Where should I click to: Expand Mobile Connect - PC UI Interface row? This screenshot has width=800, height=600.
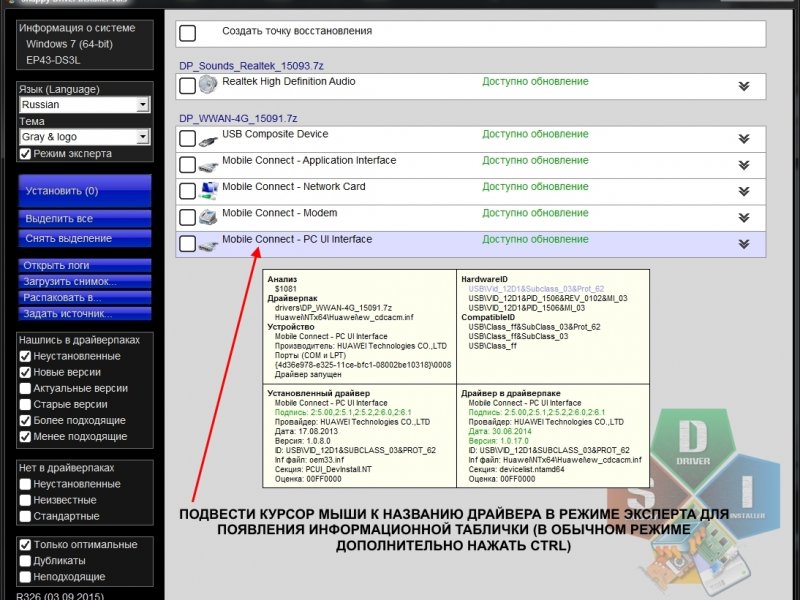click(x=744, y=244)
